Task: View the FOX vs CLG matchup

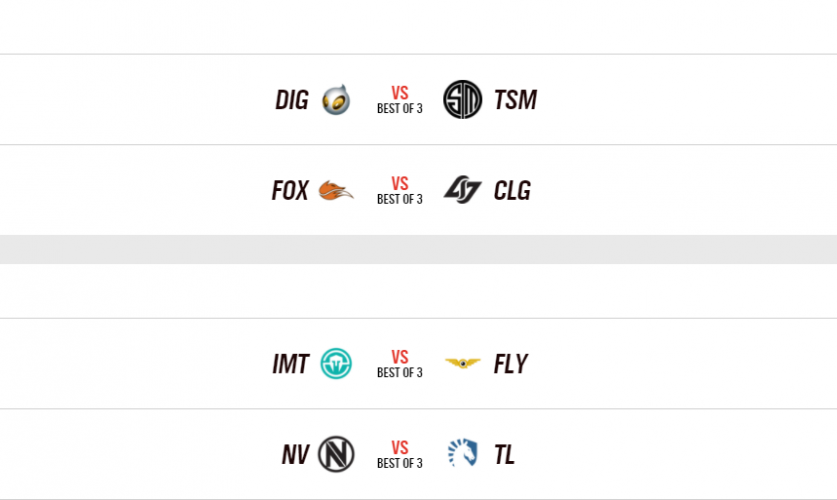Action: click(400, 190)
